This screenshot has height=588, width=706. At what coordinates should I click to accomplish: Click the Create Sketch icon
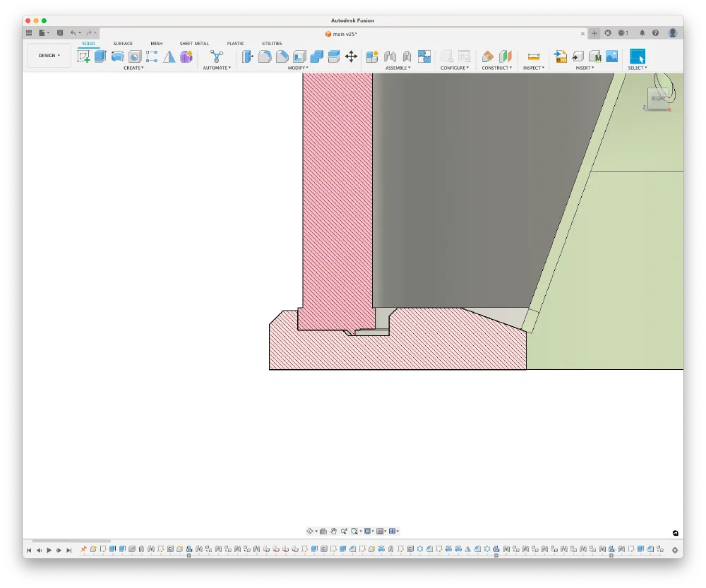(x=83, y=56)
